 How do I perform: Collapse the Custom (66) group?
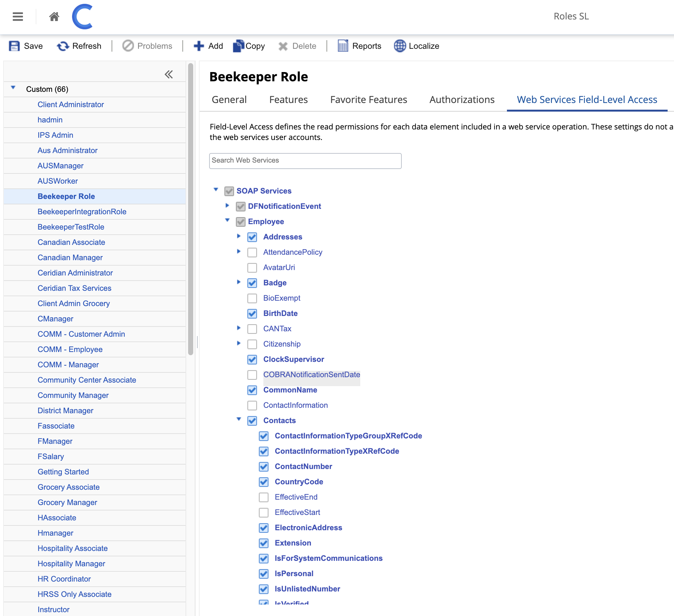(13, 88)
